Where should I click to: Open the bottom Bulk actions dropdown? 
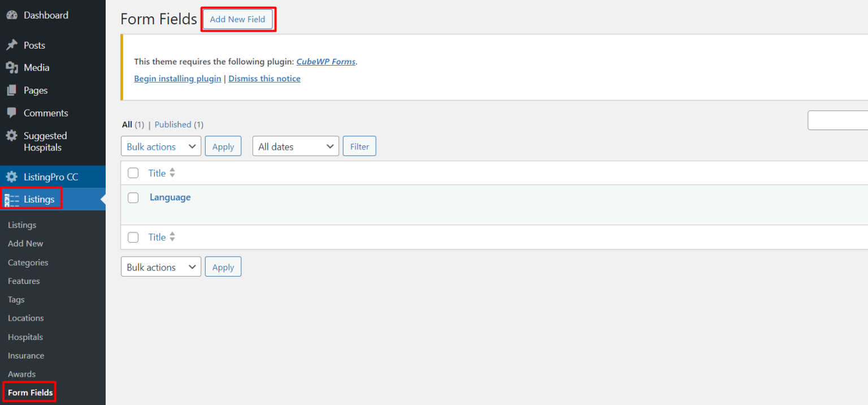click(160, 266)
